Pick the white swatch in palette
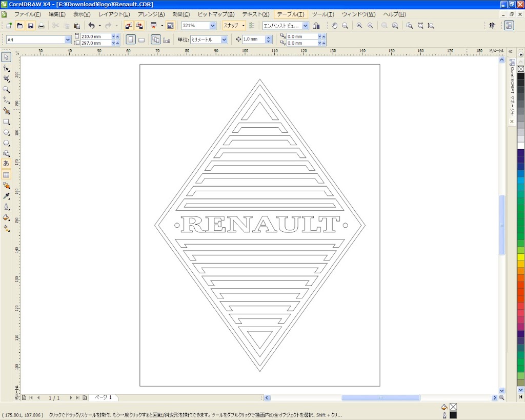Screen dimensions: 525x420 tap(521, 145)
